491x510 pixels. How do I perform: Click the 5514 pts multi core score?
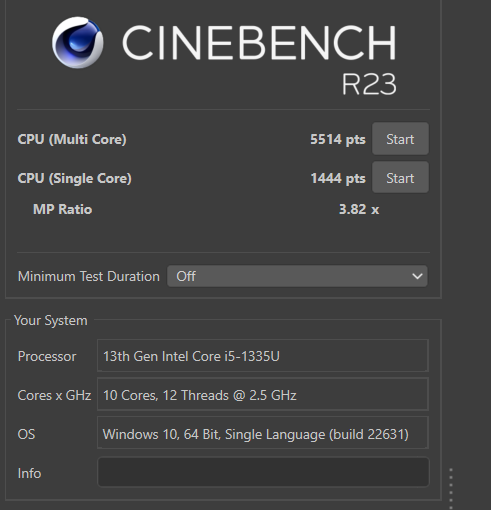[338, 139]
